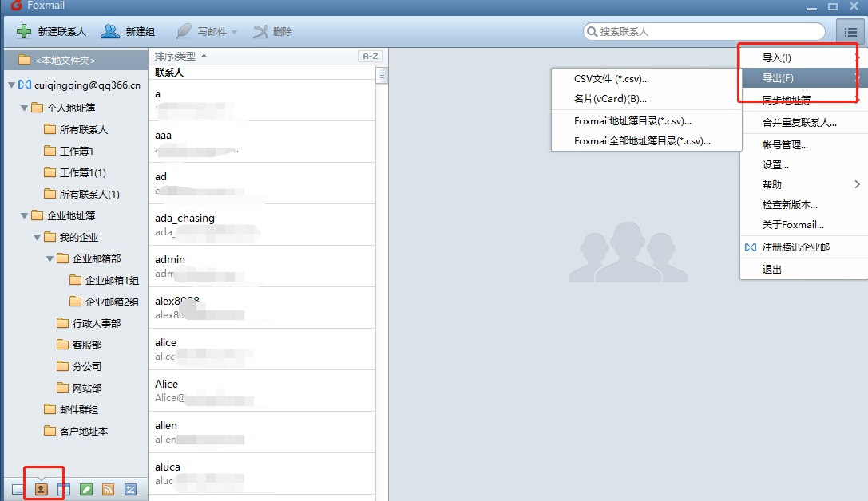Click the 删除 scissors icon

pyautogui.click(x=262, y=32)
